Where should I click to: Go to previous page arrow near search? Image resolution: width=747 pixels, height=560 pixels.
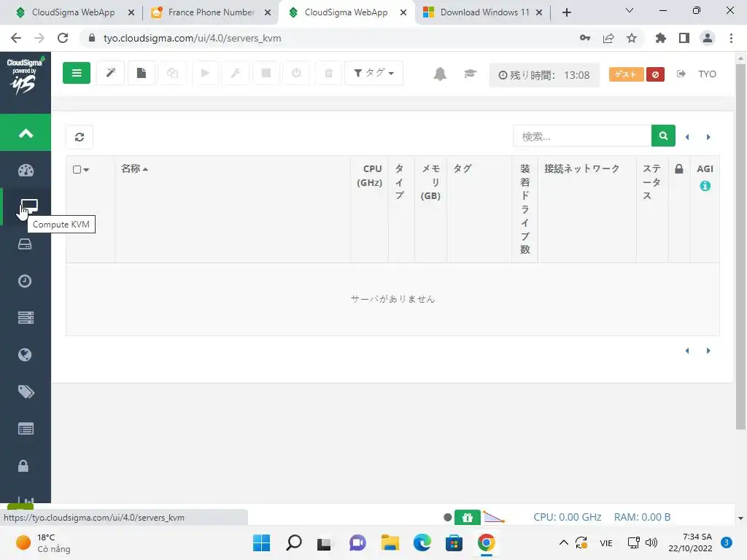[687, 137]
